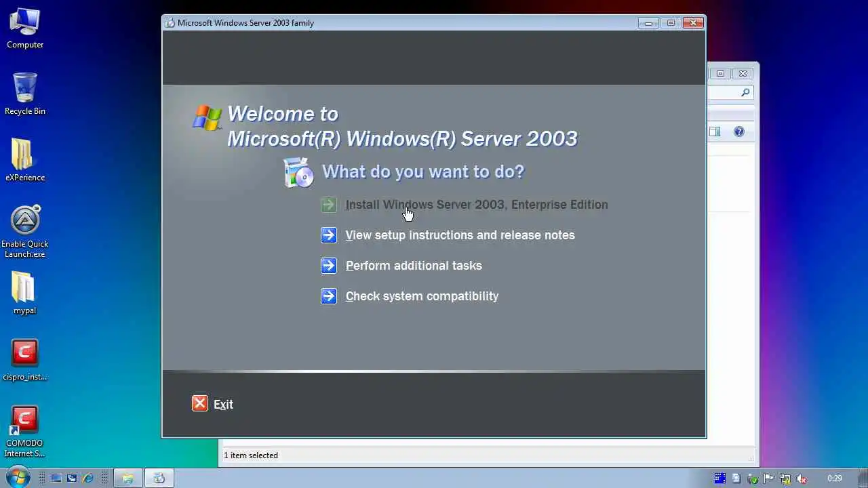Toggle preview pane icon in Explorer window

[x=715, y=131]
